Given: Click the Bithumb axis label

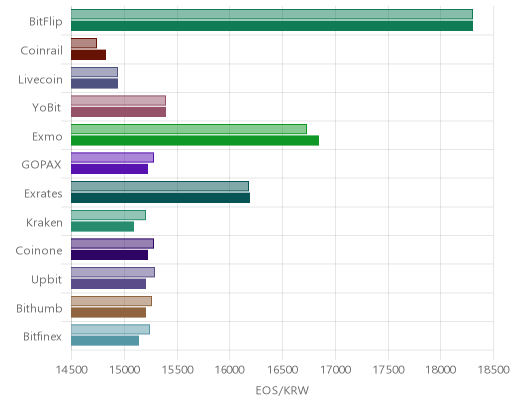Looking at the screenshot, I should (x=39, y=308).
